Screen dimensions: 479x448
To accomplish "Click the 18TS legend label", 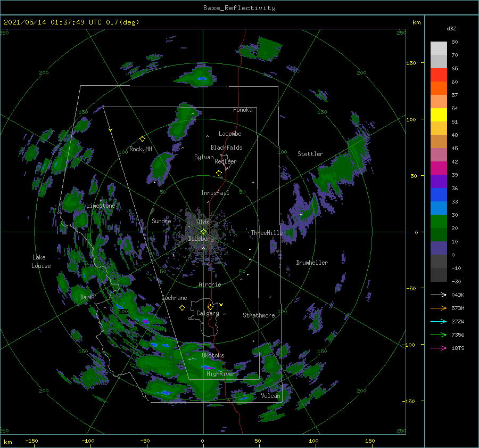I will pyautogui.click(x=458, y=348).
